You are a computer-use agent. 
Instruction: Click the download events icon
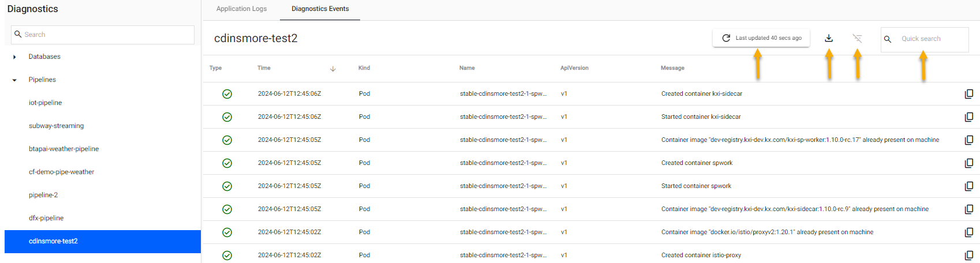829,38
